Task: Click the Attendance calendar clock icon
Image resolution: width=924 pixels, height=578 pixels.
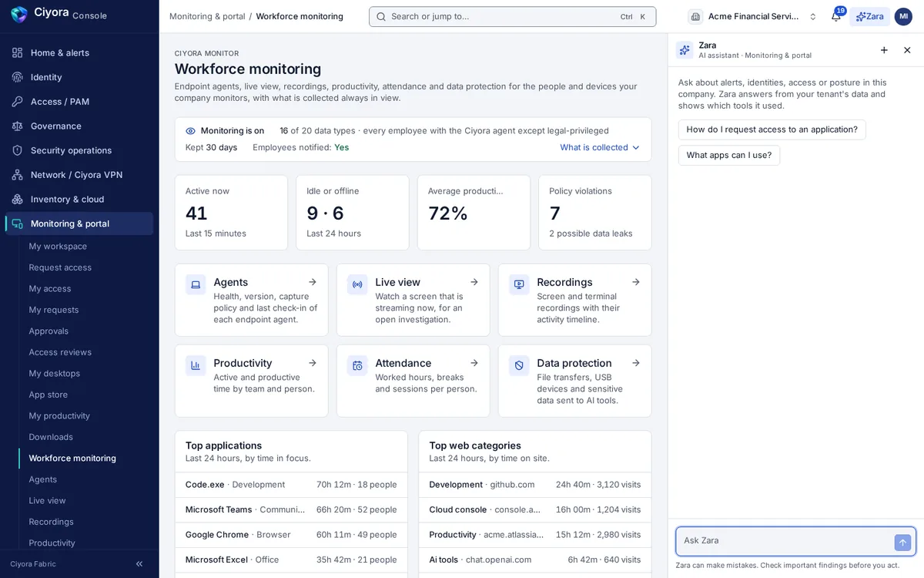Action: (x=357, y=365)
